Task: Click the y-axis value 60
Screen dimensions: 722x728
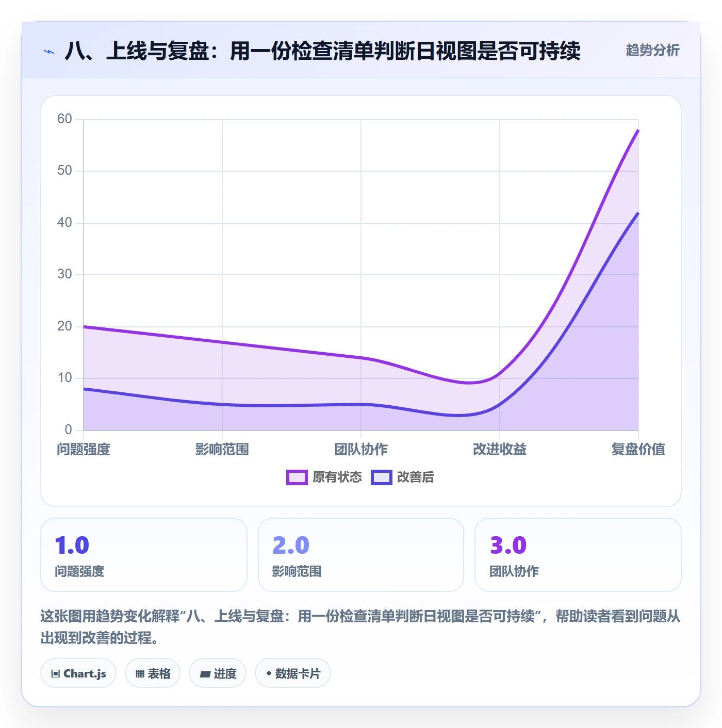Action: (64, 119)
